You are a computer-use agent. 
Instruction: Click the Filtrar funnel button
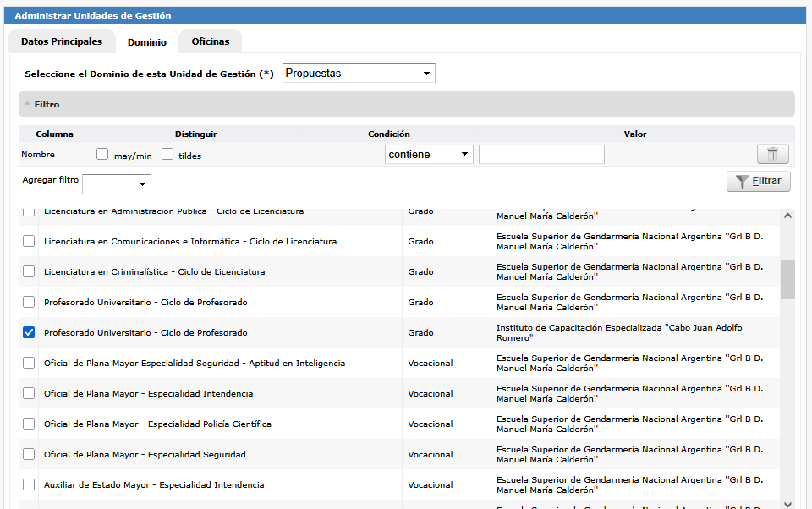tap(759, 181)
